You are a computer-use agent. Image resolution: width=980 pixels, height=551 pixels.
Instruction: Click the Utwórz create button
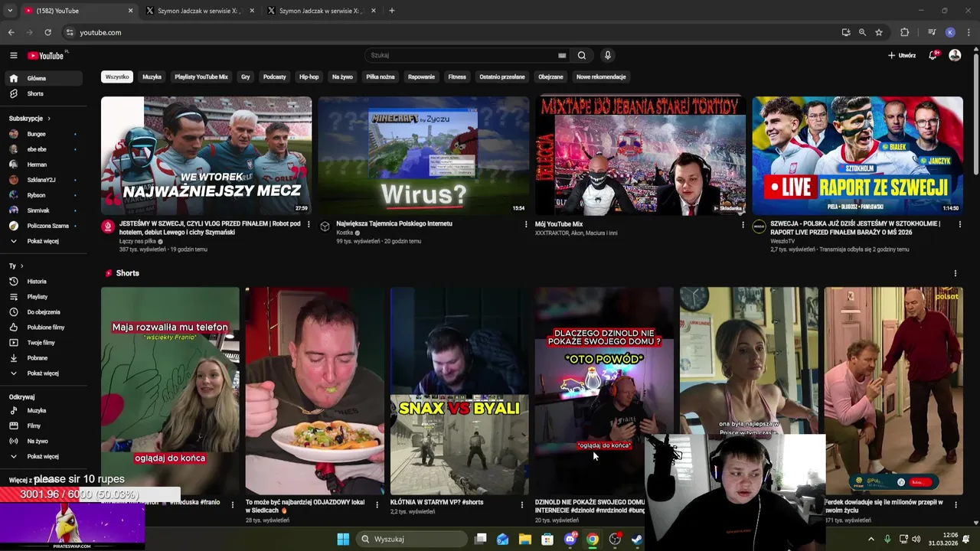(902, 55)
